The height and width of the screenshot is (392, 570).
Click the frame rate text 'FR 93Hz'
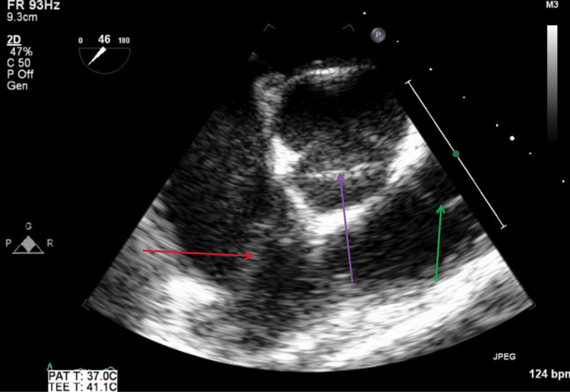coord(33,5)
